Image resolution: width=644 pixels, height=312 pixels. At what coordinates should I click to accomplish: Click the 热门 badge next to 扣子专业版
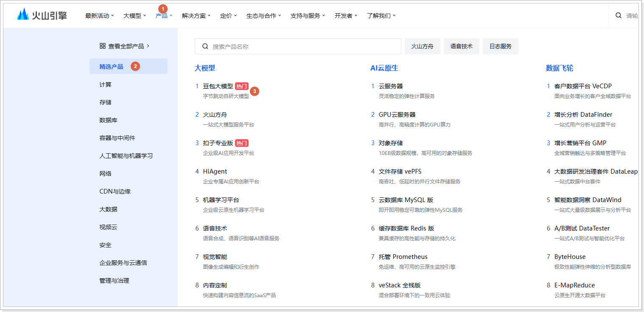tap(242, 143)
